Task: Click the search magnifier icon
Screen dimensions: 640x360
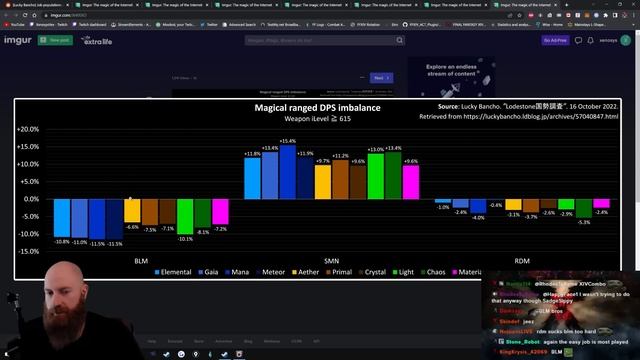Action: pos(400,40)
